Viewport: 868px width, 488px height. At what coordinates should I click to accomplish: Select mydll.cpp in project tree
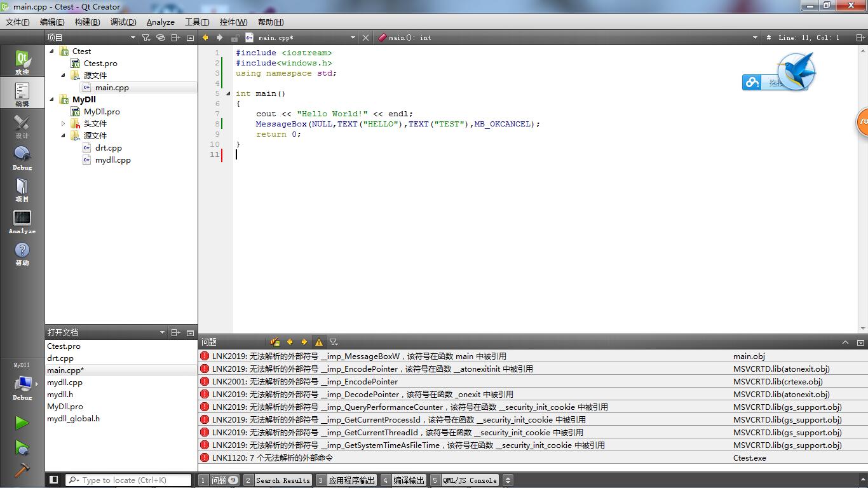coord(113,160)
